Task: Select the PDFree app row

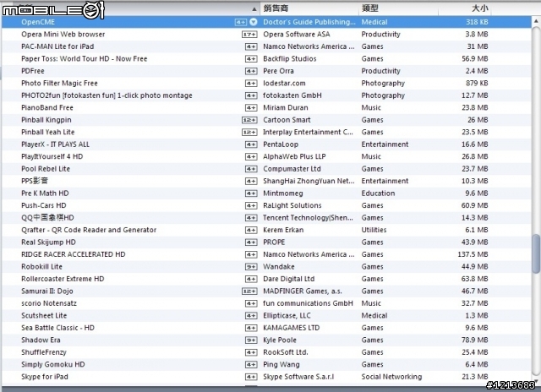Action: 266,71
